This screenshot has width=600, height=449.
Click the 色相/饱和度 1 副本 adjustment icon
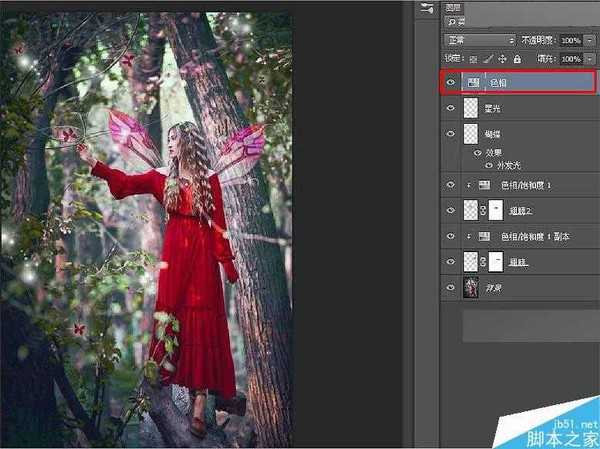[x=484, y=236]
